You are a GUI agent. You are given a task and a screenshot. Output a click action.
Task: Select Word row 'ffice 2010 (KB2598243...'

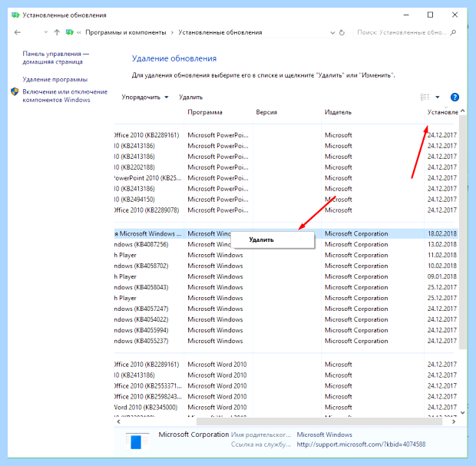point(286,396)
